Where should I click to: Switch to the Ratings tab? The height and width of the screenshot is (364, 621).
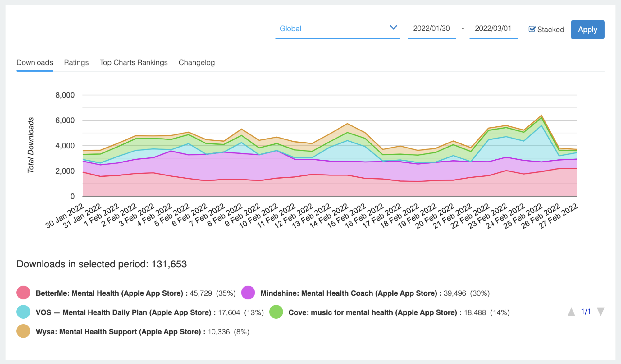(x=76, y=62)
